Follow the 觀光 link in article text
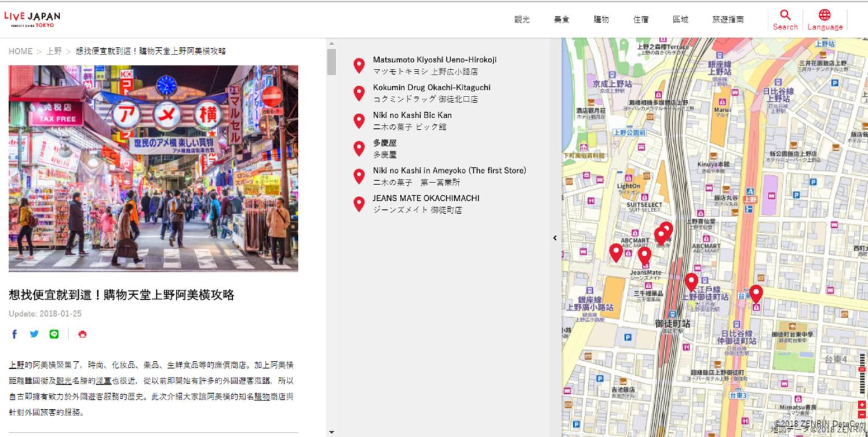This screenshot has width=868, height=437. point(64,381)
